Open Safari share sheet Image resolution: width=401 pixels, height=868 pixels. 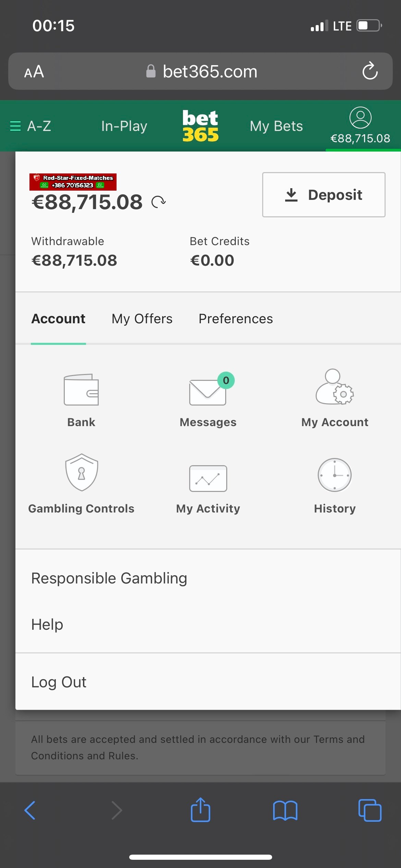tap(200, 810)
